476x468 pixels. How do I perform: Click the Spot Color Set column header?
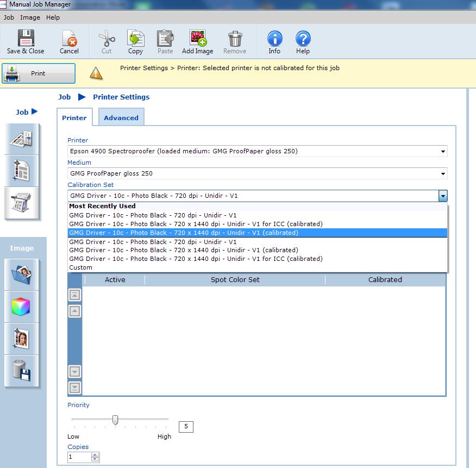pyautogui.click(x=235, y=280)
